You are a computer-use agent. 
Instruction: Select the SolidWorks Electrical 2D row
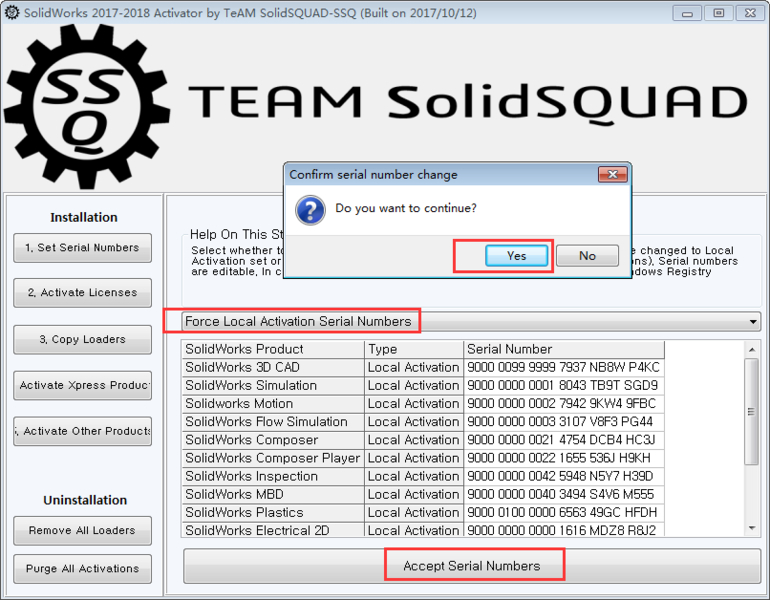[x=423, y=530]
